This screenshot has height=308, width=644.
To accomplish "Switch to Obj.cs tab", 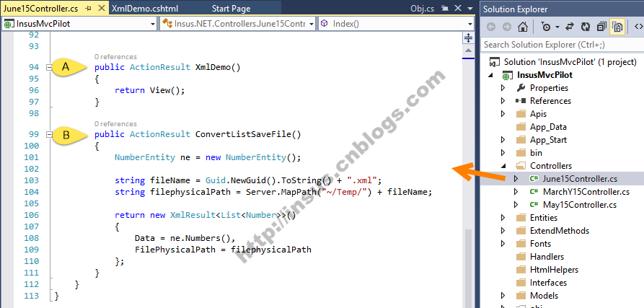I will click(x=423, y=8).
